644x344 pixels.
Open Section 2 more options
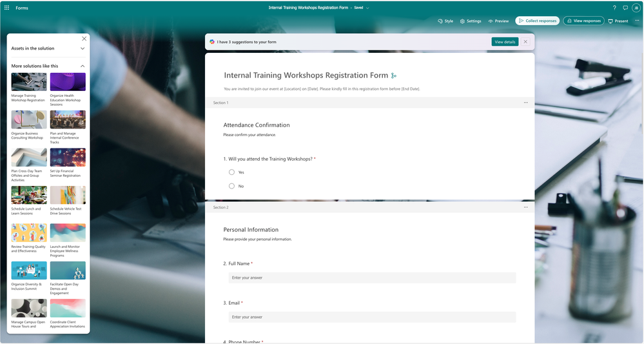click(526, 208)
